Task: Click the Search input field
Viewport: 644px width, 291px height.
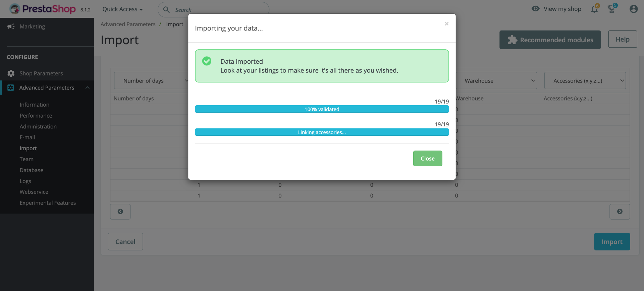Action: pyautogui.click(x=218, y=10)
